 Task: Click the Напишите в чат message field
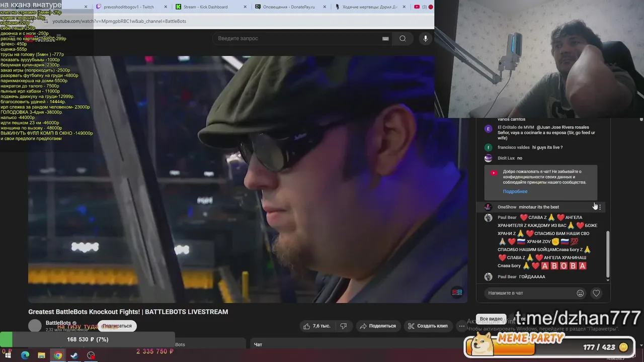pos(530,293)
